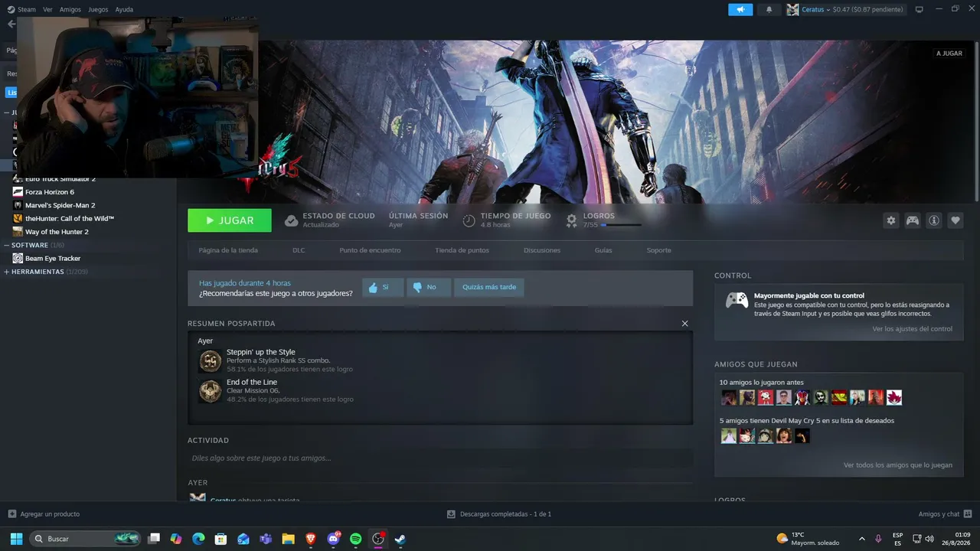Choose Quizás más tarde

489,288
